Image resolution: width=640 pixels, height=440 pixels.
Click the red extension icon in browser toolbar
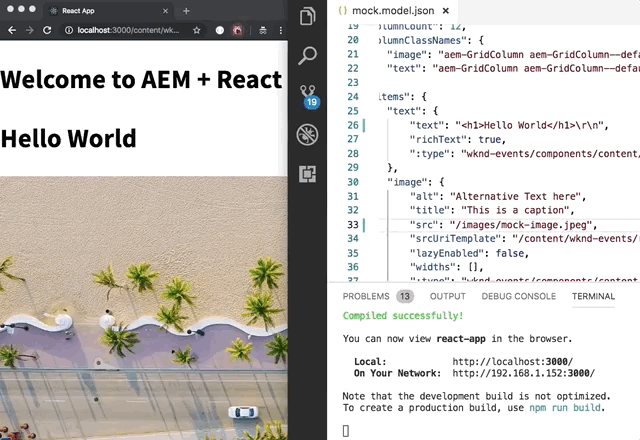click(x=238, y=30)
